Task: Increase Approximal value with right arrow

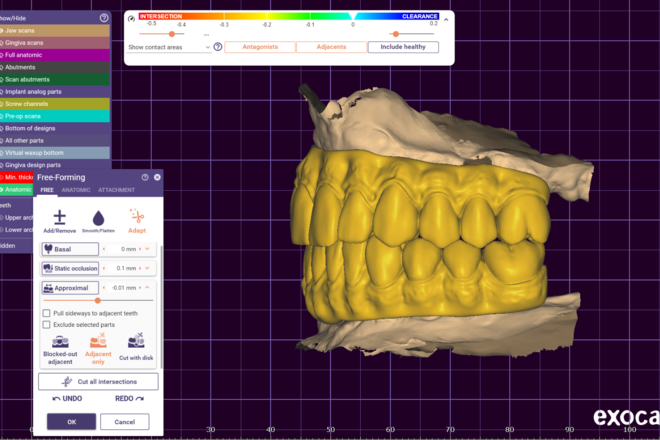Action: coord(140,288)
